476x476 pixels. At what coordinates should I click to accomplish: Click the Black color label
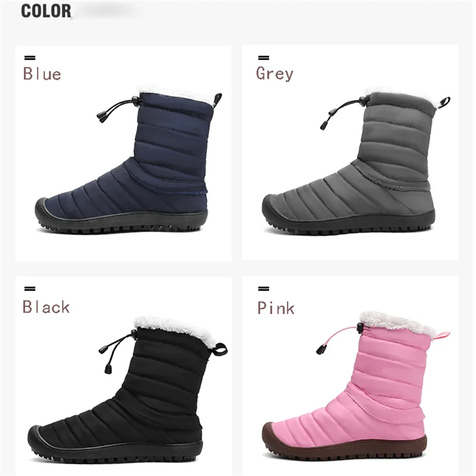46,306
